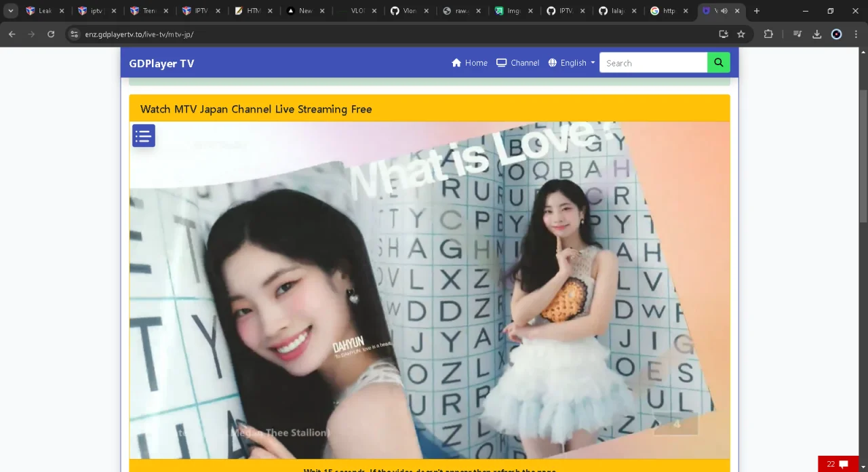Close the lalaj tab
This screenshot has height=472, width=868.
[635, 11]
